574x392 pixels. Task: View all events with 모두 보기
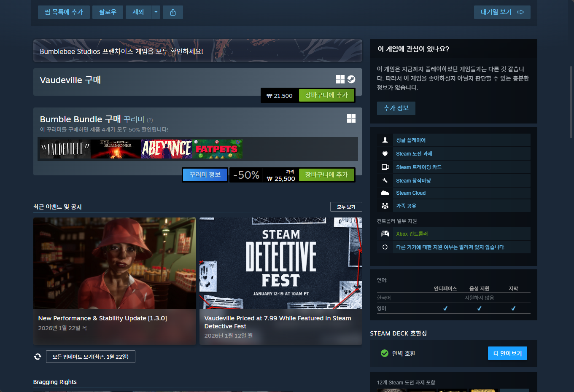346,207
